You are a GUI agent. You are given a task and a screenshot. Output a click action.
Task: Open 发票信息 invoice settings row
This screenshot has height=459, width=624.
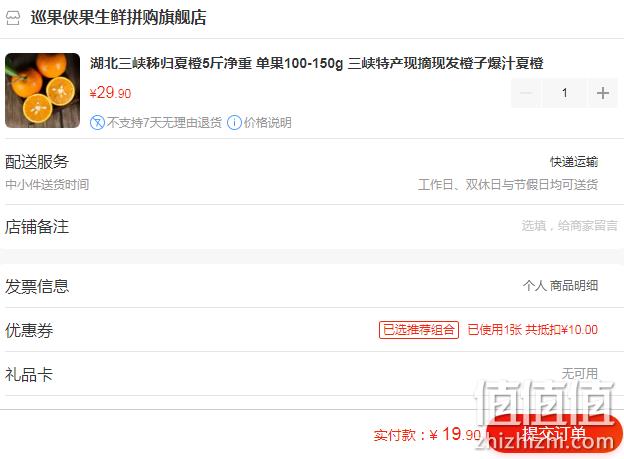click(312, 286)
